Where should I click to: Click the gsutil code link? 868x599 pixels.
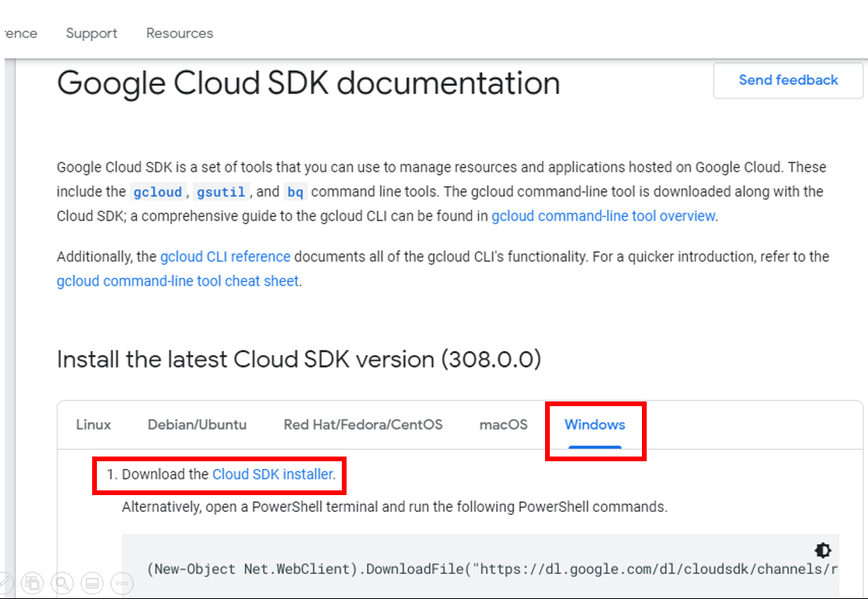point(221,192)
